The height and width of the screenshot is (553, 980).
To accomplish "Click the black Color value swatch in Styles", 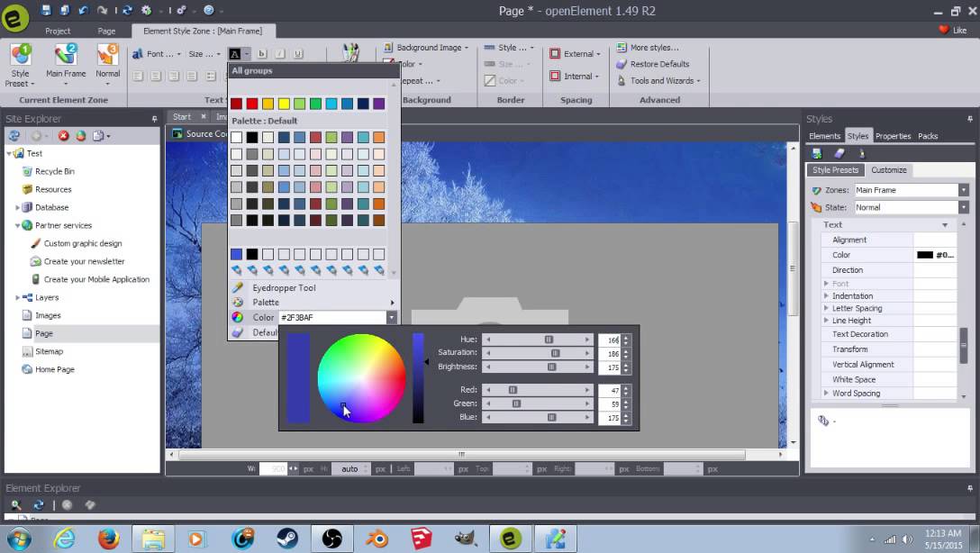I will point(925,255).
